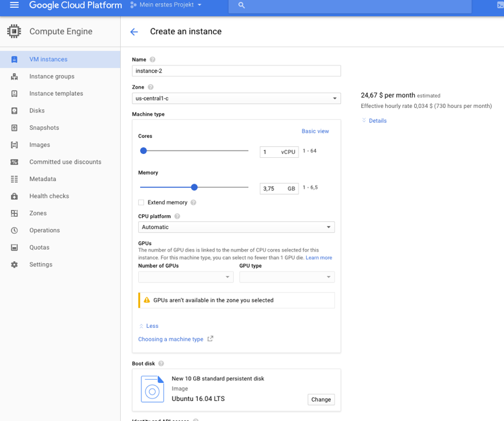504x421 pixels.
Task: Click the Images sidebar icon
Action: point(14,145)
